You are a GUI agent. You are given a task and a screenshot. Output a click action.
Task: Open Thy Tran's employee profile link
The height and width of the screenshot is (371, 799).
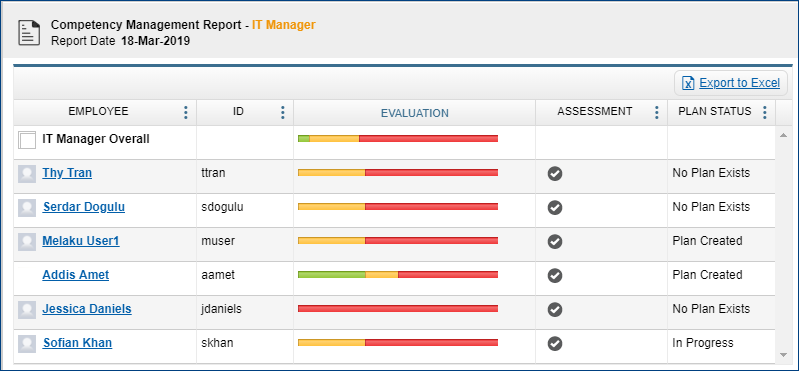[x=67, y=173]
